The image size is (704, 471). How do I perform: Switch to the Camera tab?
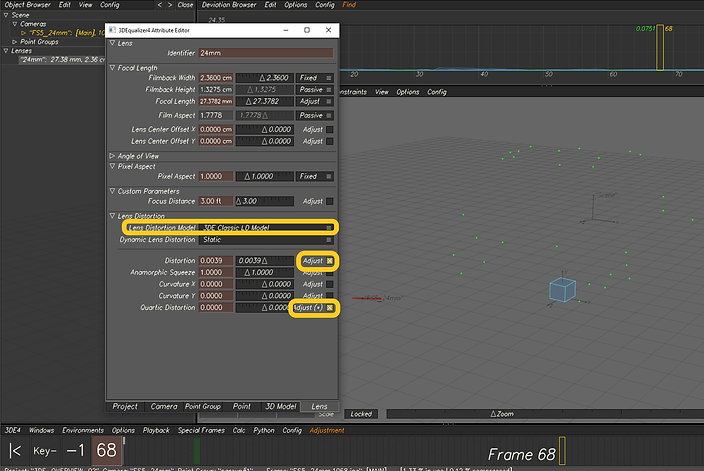click(x=164, y=406)
